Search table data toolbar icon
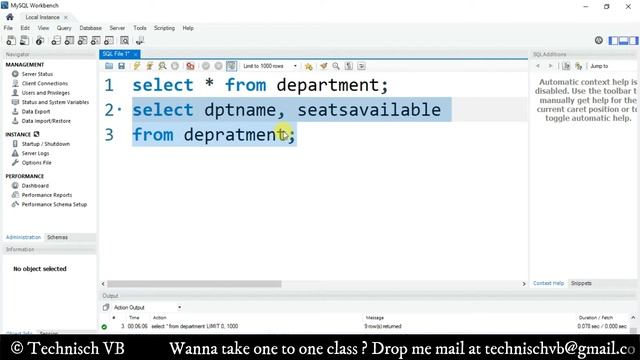 (x=124, y=40)
